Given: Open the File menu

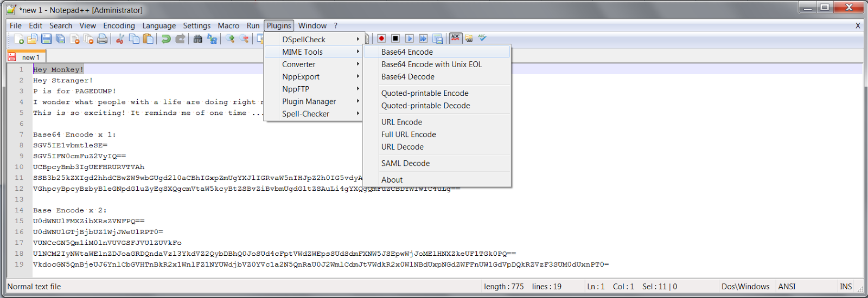Looking at the screenshot, I should coord(16,25).
